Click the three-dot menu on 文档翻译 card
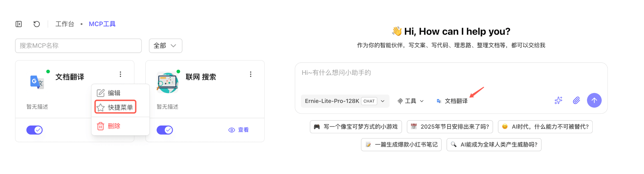 coord(121,74)
